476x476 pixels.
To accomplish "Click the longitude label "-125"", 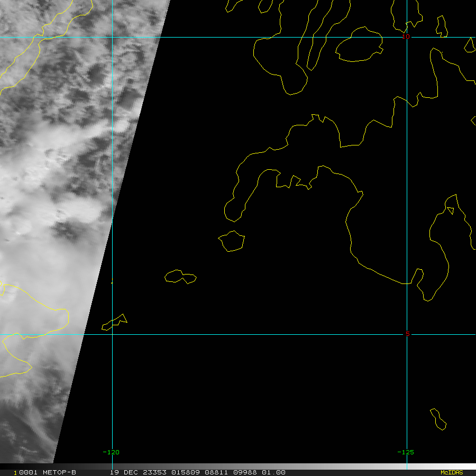I will pyautogui.click(x=406, y=452).
